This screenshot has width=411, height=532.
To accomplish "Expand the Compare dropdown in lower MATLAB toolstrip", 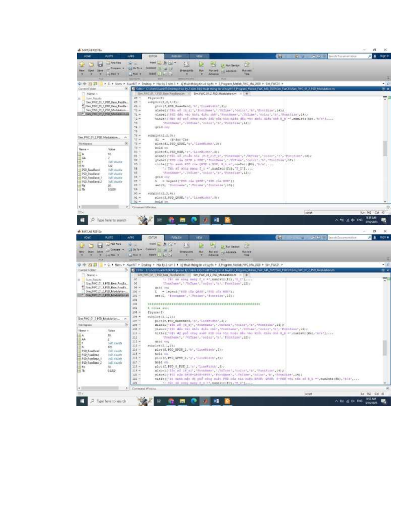I will point(115,250).
